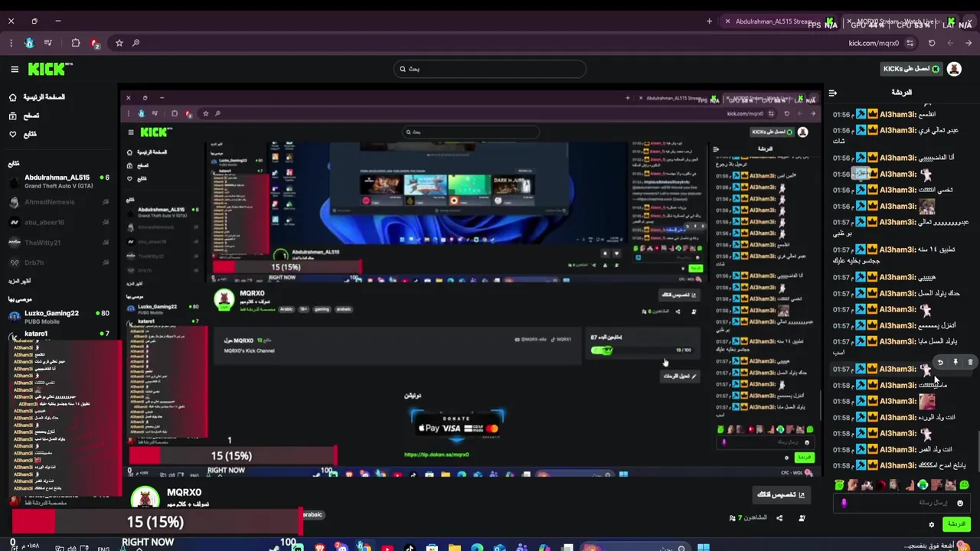Image resolution: width=980 pixels, height=551 pixels.
Task: Open browser three-dot menu
Action: click(x=11, y=43)
